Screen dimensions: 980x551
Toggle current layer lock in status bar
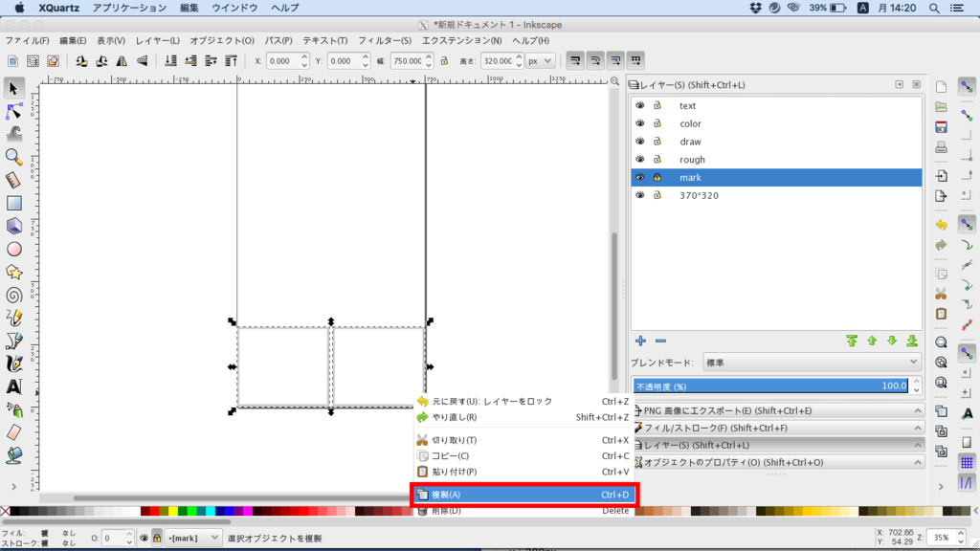[x=157, y=538]
